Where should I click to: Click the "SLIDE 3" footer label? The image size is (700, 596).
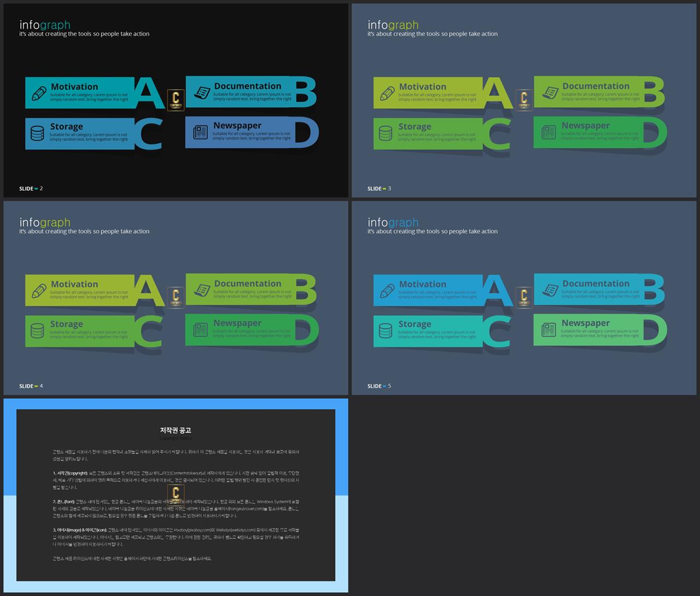[379, 189]
